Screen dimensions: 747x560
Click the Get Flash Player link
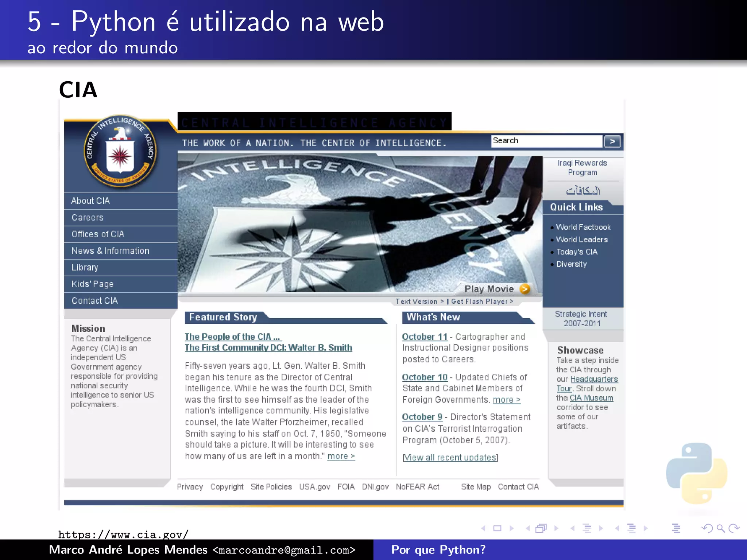coord(482,302)
